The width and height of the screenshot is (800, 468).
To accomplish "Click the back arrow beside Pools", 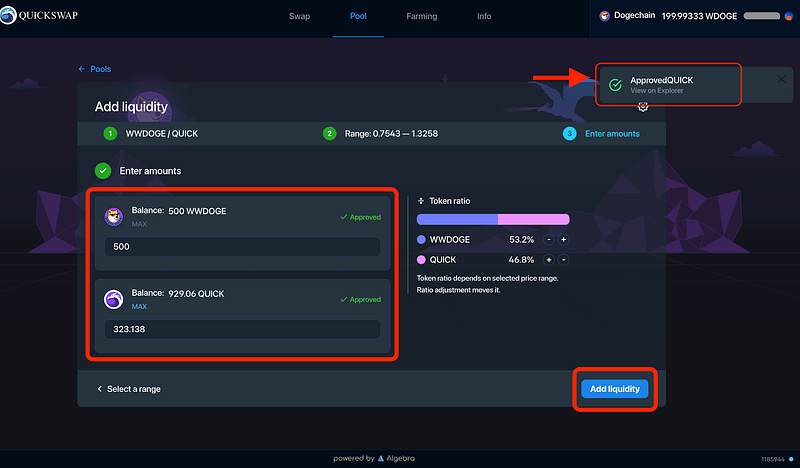I will 82,69.
